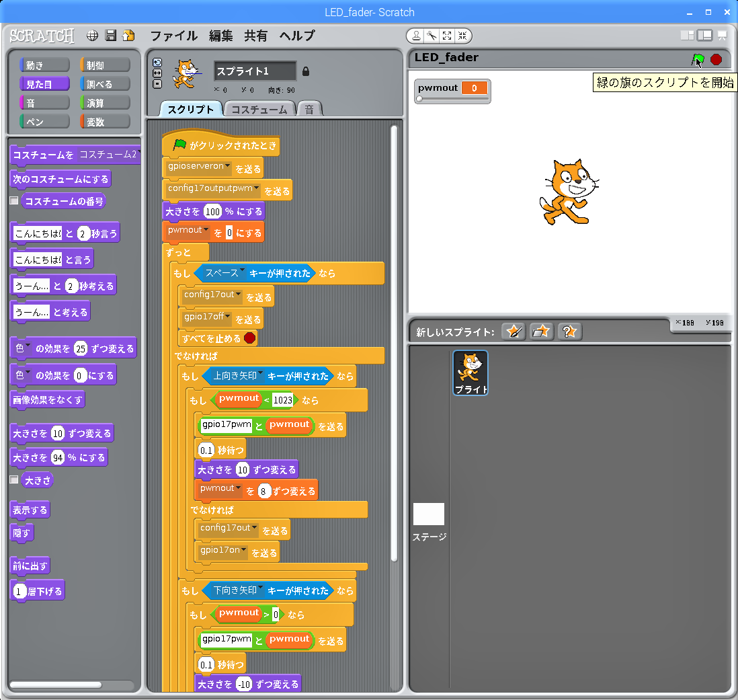The image size is (738, 700).
Task: Switch to small stage view
Action: 687,36
